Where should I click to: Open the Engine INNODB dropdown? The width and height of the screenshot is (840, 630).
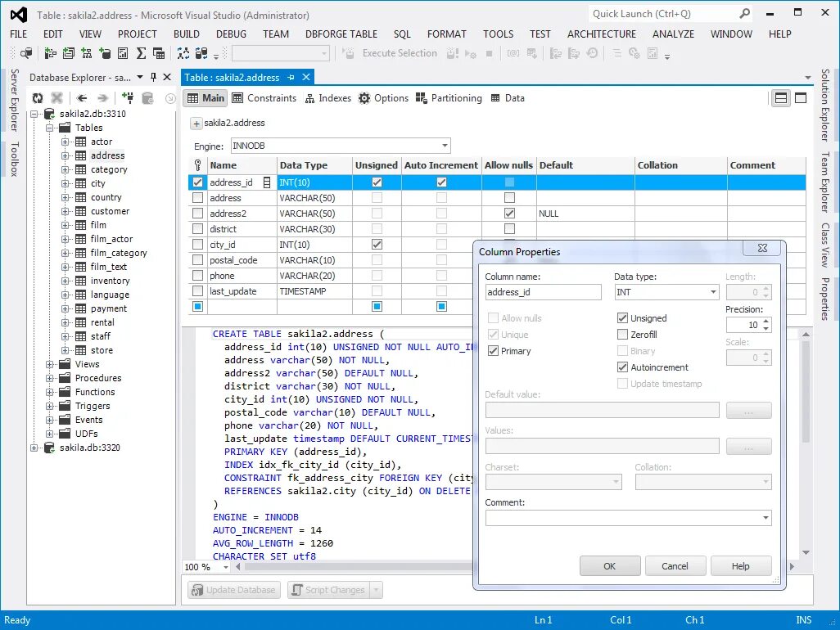pyautogui.click(x=445, y=146)
